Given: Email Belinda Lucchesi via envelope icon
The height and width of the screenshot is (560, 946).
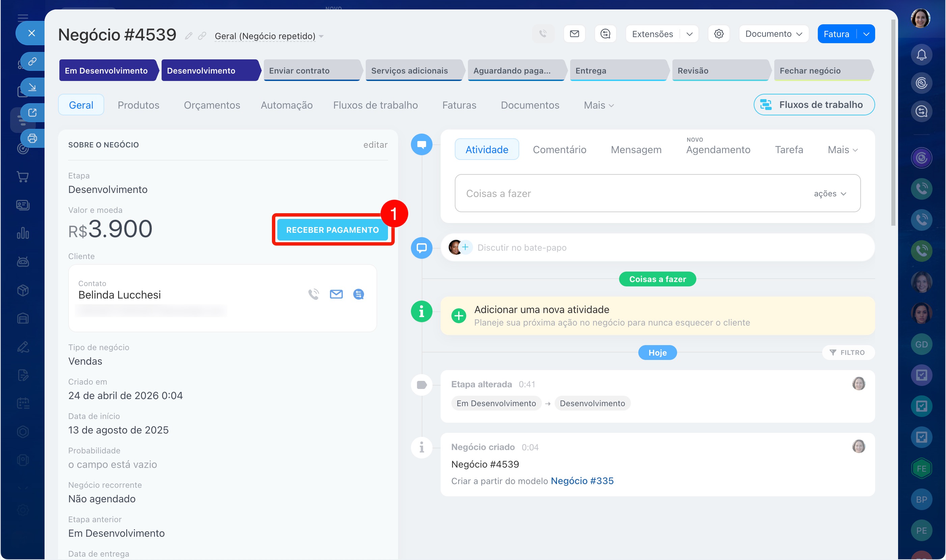Looking at the screenshot, I should 336,294.
